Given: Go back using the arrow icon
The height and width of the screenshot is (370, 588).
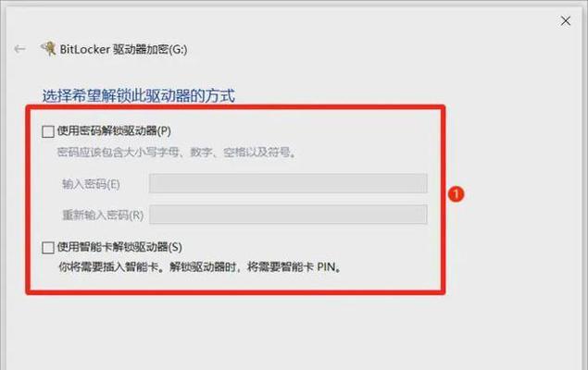Looking at the screenshot, I should pos(19,49).
